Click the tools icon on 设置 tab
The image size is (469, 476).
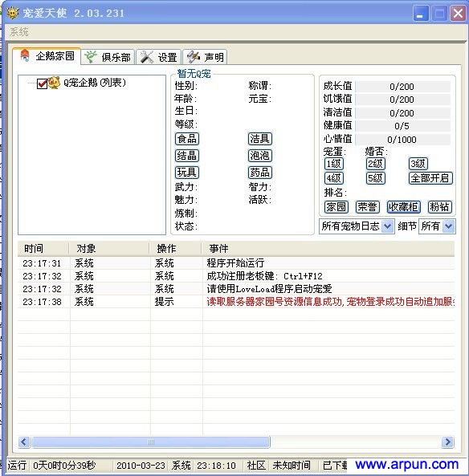point(146,57)
